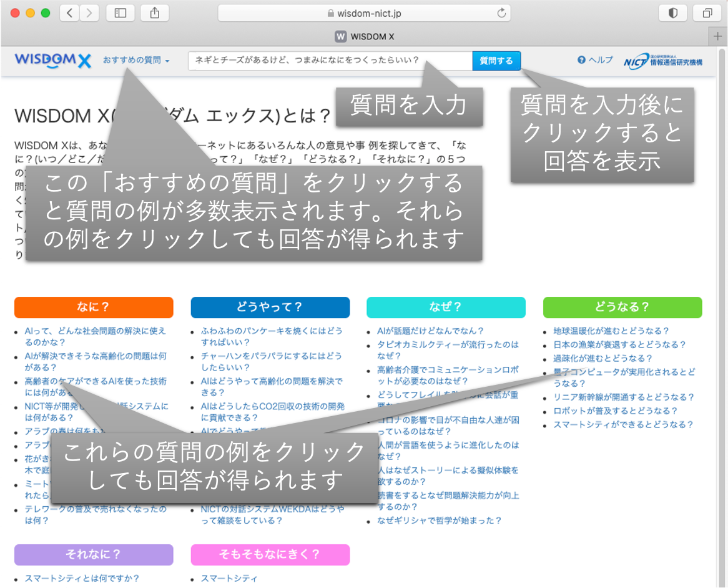Click the cyan なぜ？ category header
728x588 pixels.
(x=446, y=307)
